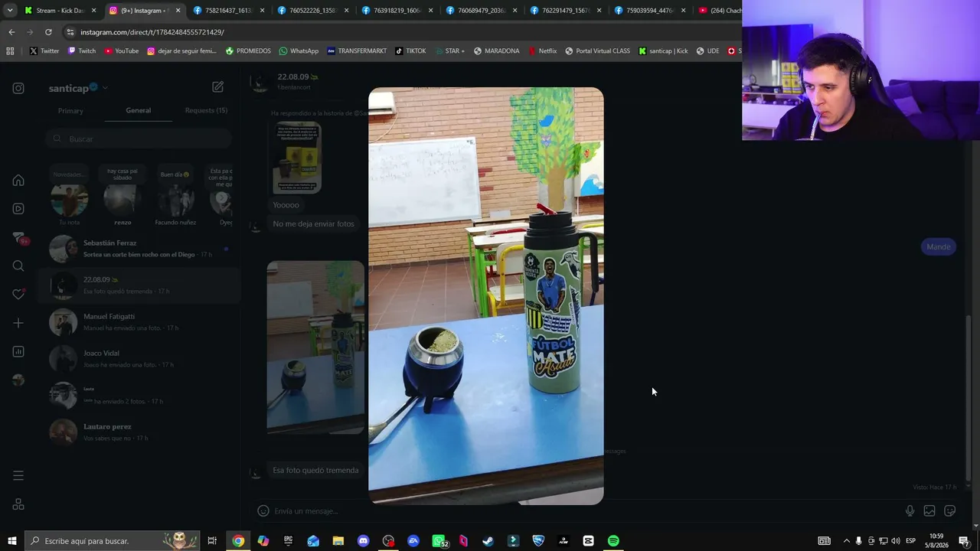This screenshot has width=980, height=551.
Task: Click the add photo icon in message bar
Action: [929, 511]
